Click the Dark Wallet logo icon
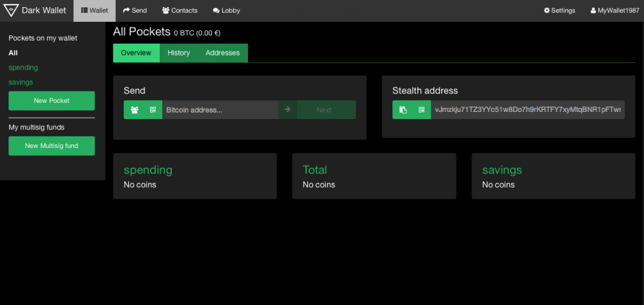Viewport: 644px width, 305px height. [11, 10]
